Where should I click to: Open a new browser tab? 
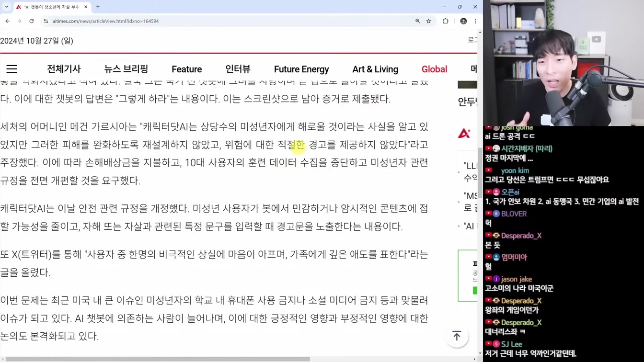98,7
